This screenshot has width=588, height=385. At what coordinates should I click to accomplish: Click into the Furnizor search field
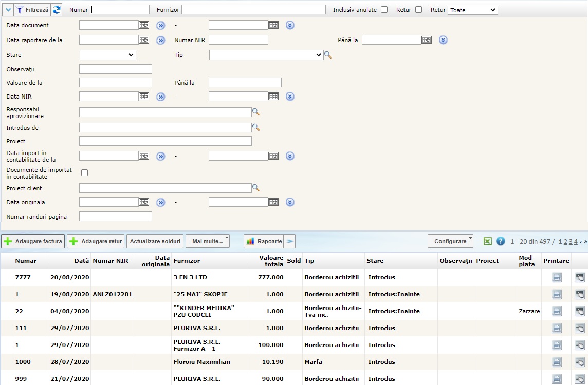point(253,10)
